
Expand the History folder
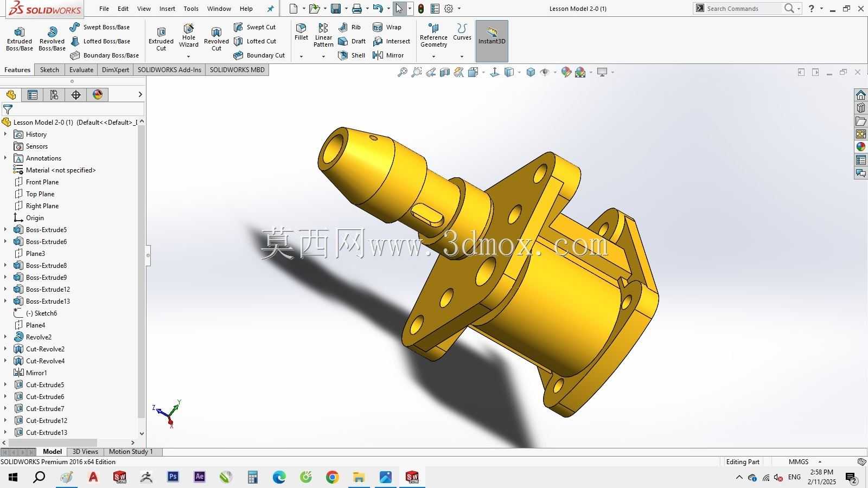pyautogui.click(x=5, y=134)
